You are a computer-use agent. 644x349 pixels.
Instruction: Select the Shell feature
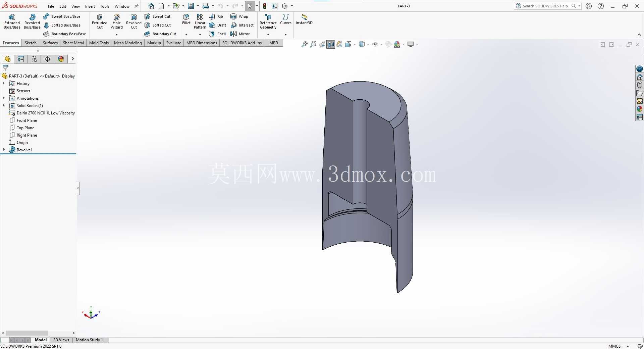[x=217, y=34]
